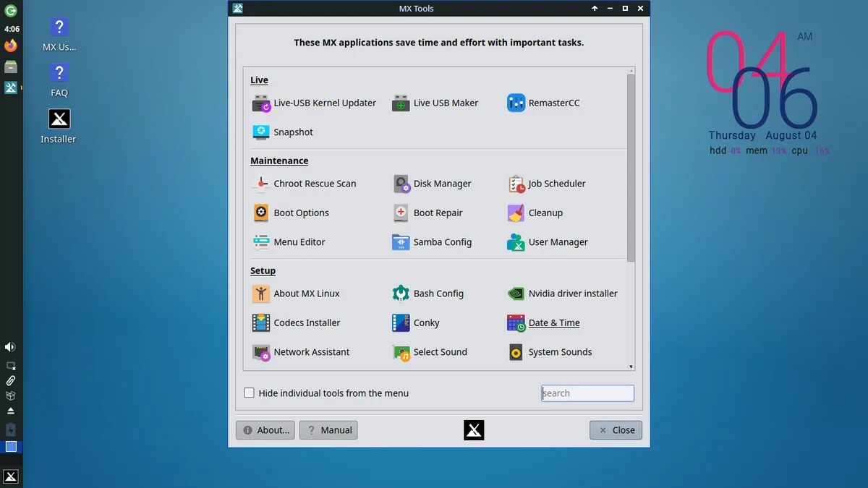Open Date & Time settings
The image size is (868, 488).
click(x=544, y=323)
